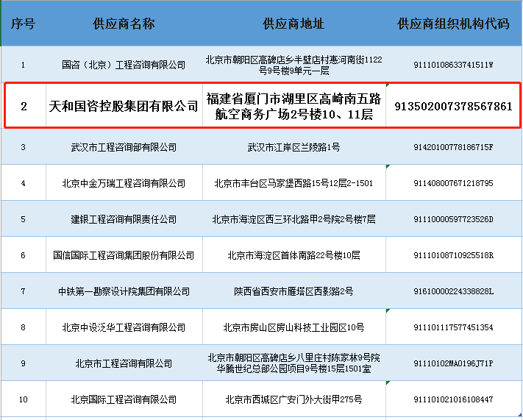Select cell 天和国咨控股集团有限公司

[124, 106]
